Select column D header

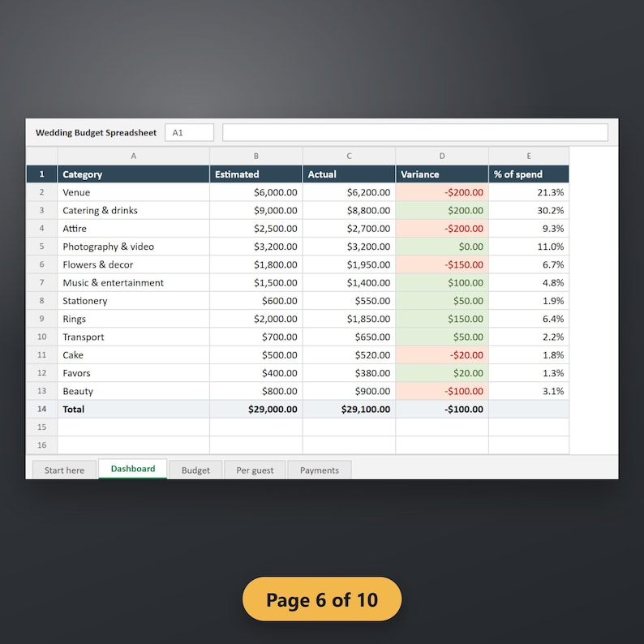[x=442, y=156]
